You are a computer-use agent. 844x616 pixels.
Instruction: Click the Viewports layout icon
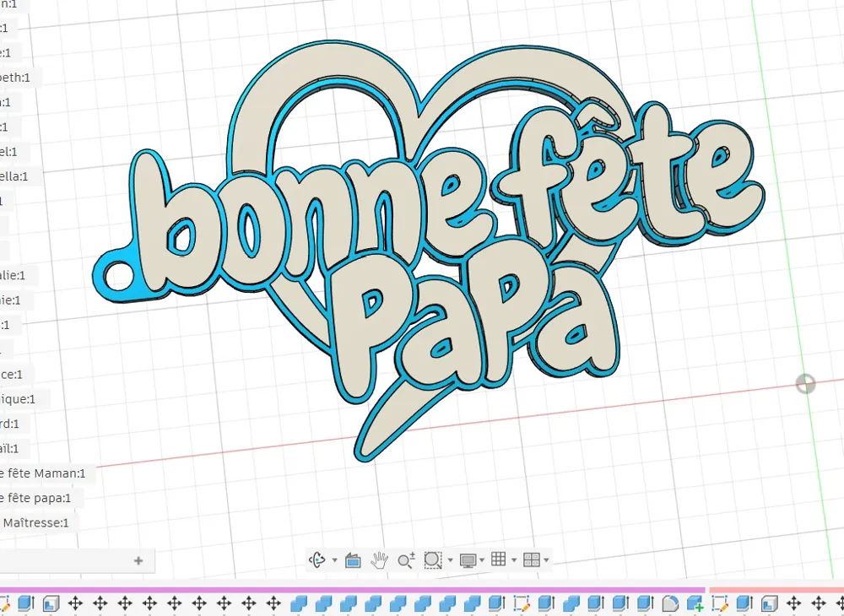[531, 559]
